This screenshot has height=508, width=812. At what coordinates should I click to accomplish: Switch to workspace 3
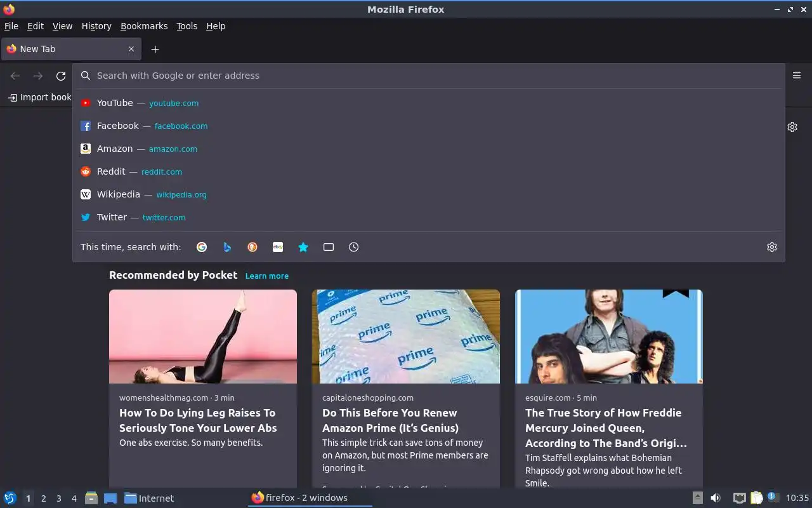[58, 498]
